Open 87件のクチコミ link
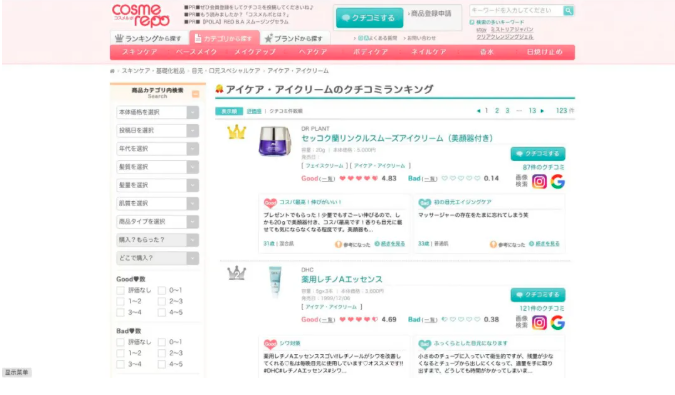The height and width of the screenshot is (395, 675). (543, 167)
